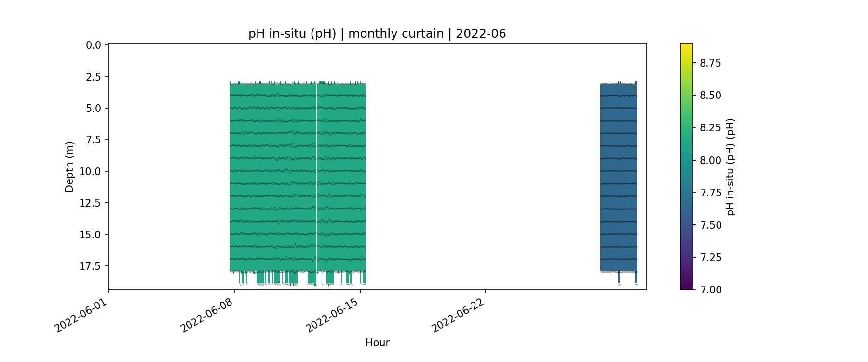Click the dark purple bottom of the colorbar
The height and width of the screenshot is (362, 868).
[686, 286]
